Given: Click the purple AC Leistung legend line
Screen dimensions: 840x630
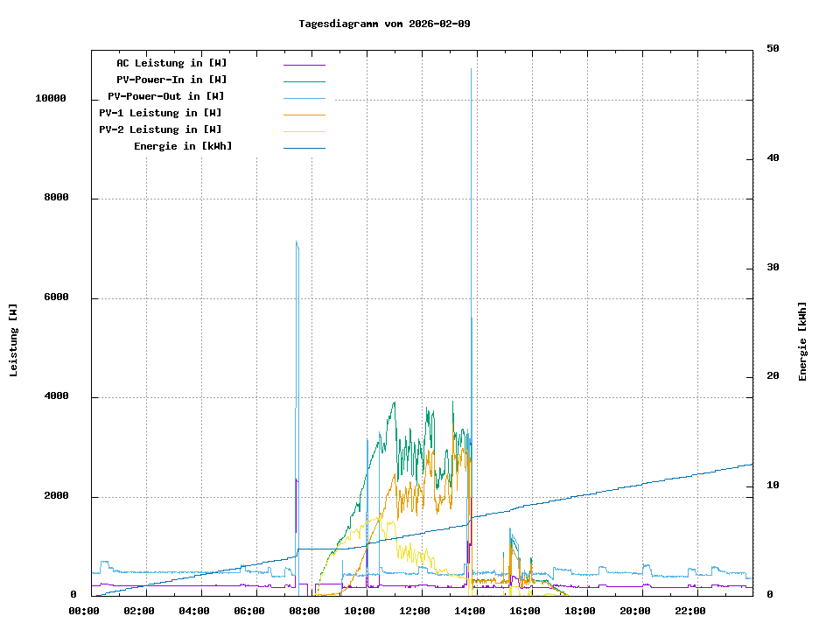Looking at the screenshot, I should (304, 64).
